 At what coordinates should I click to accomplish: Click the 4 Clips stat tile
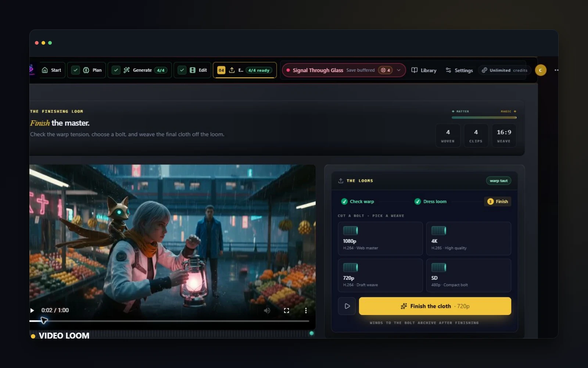click(x=476, y=136)
